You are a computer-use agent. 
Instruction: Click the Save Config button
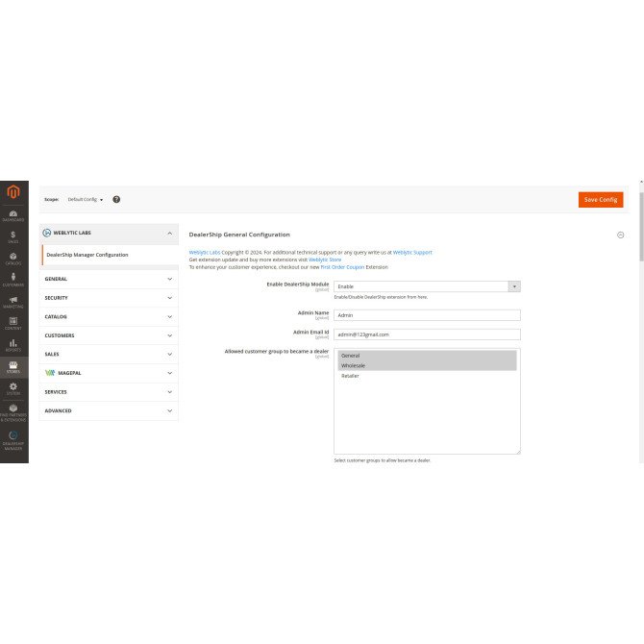click(x=601, y=200)
